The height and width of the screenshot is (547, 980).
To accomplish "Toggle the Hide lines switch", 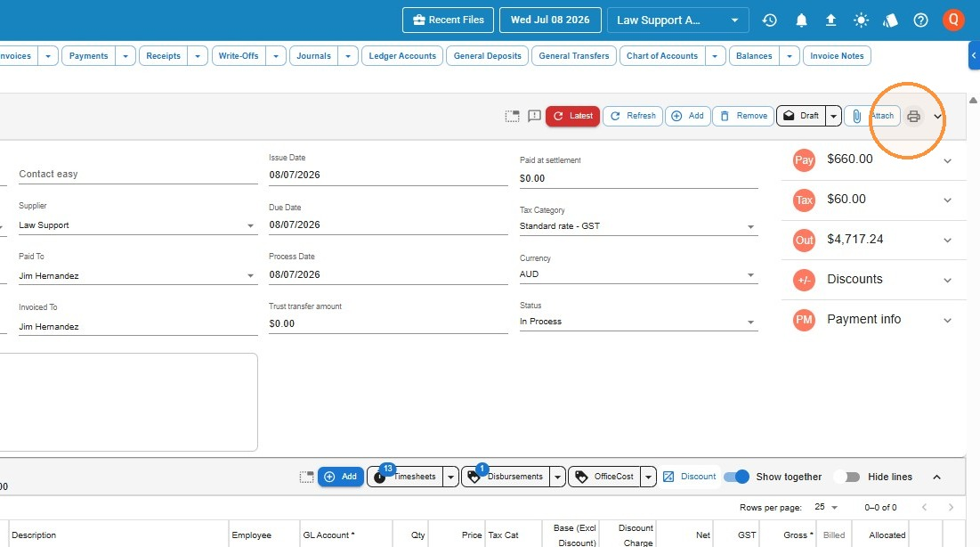I will 847,477.
